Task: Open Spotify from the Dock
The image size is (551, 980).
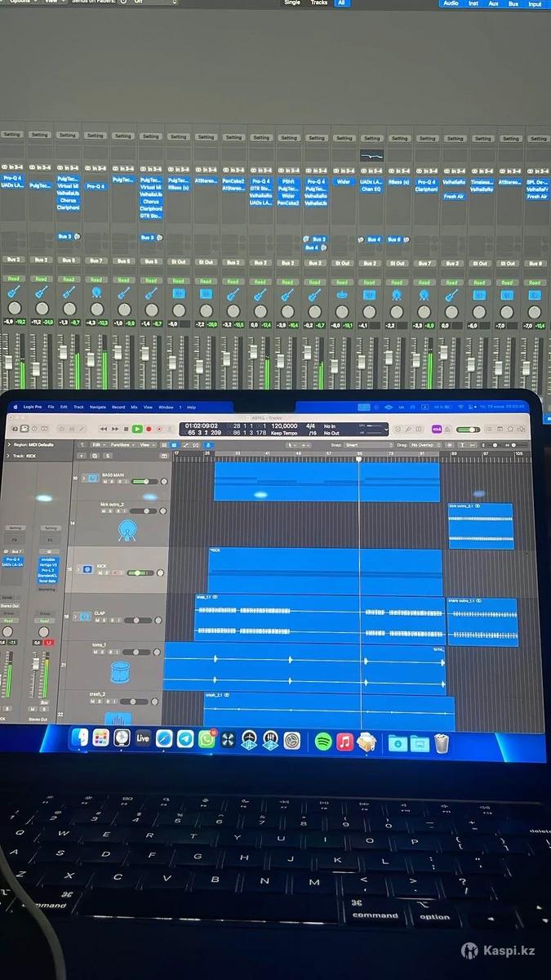Action: pos(323,741)
